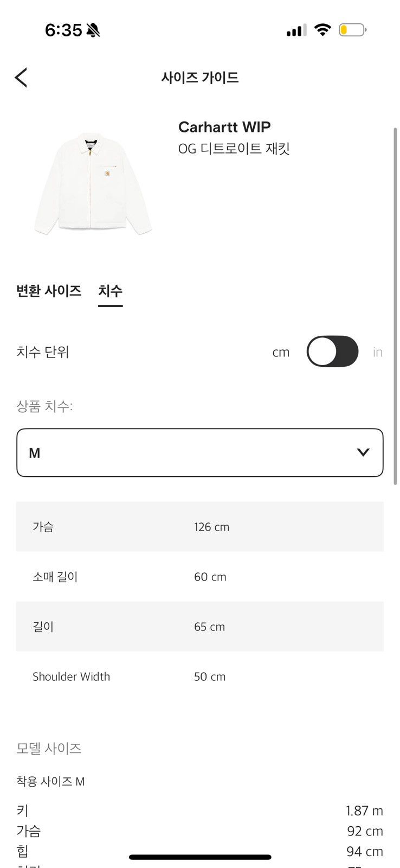Tap the back arrow icon
400x868 pixels.
[21, 78]
